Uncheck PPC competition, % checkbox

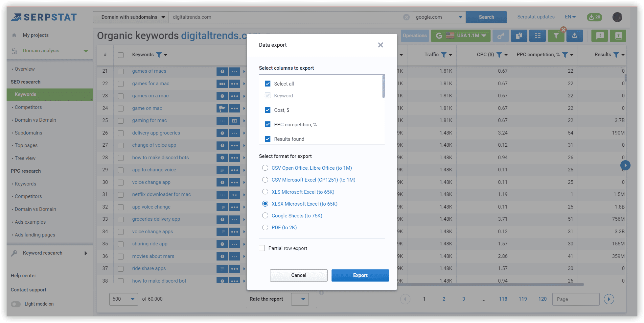pos(267,124)
